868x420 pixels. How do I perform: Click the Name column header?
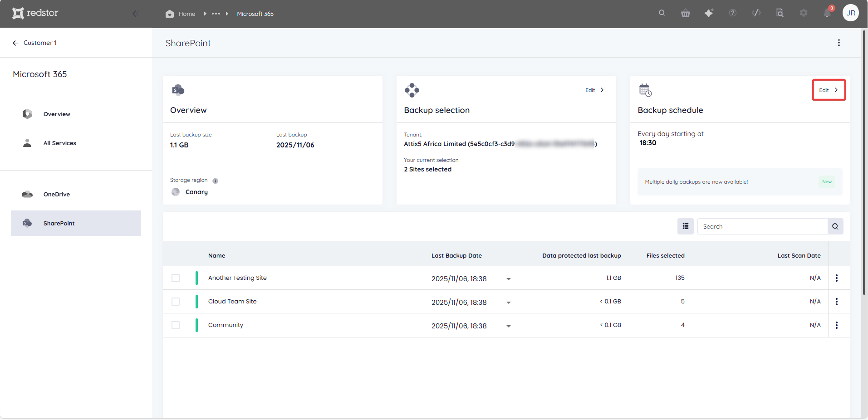(217, 255)
